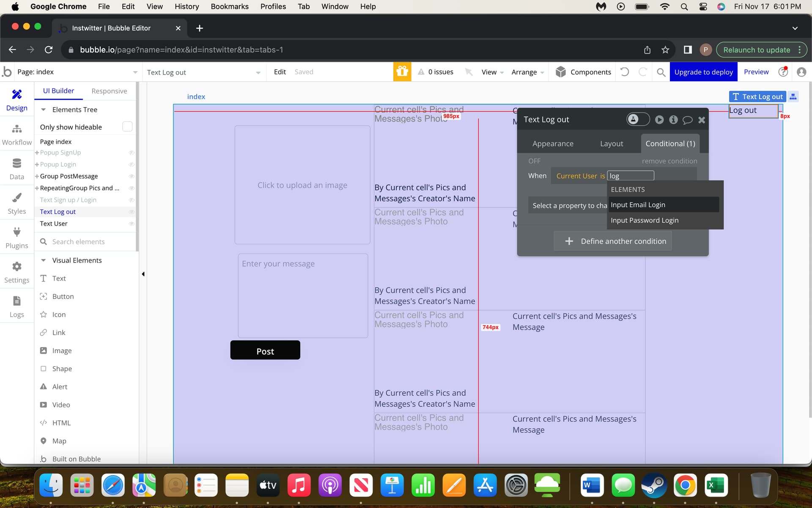The image size is (812, 508).
Task: Click the remove condition link
Action: (669, 161)
